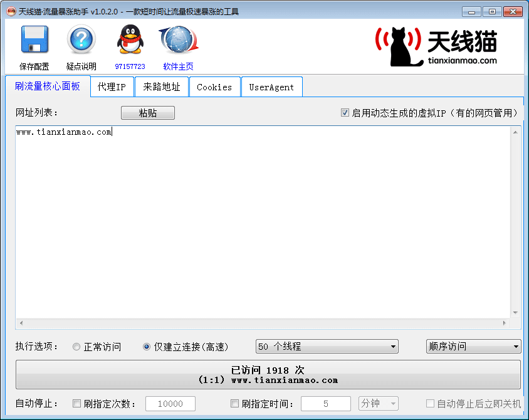
Task: Click the URL list scroll right arrow
Action: click(x=505, y=323)
